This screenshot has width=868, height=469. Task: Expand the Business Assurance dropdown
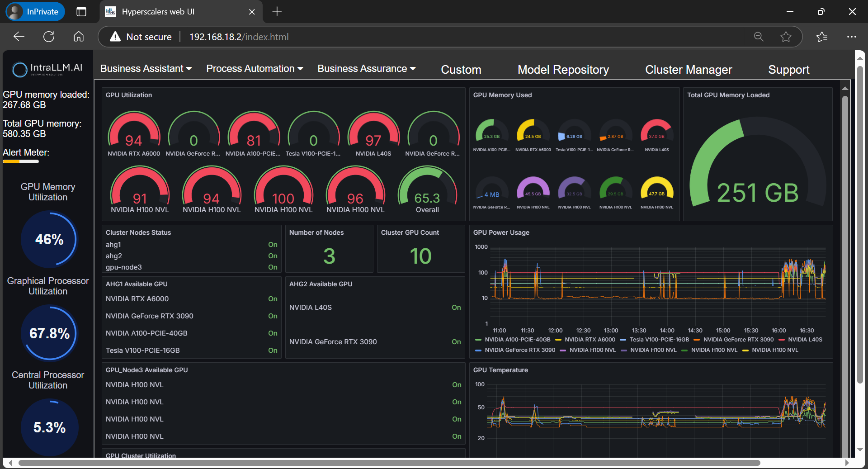click(366, 69)
